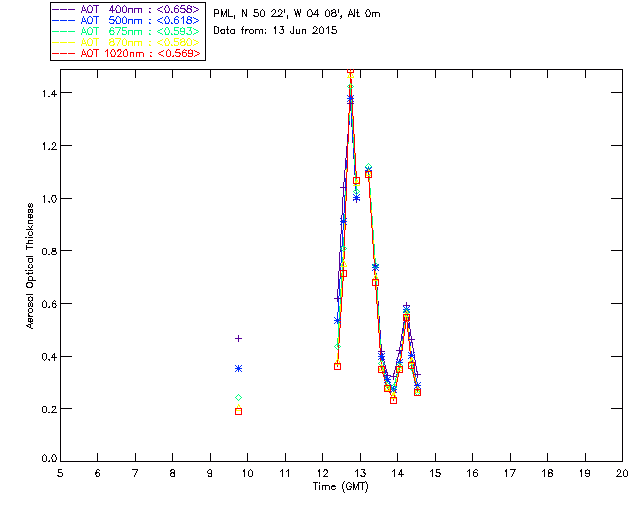This screenshot has width=640, height=512.
Task: Click the x-axis tick label 14
Action: tap(398, 474)
